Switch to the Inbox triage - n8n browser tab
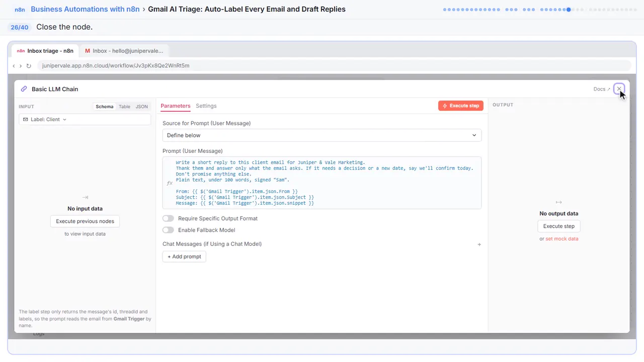 coord(45,51)
